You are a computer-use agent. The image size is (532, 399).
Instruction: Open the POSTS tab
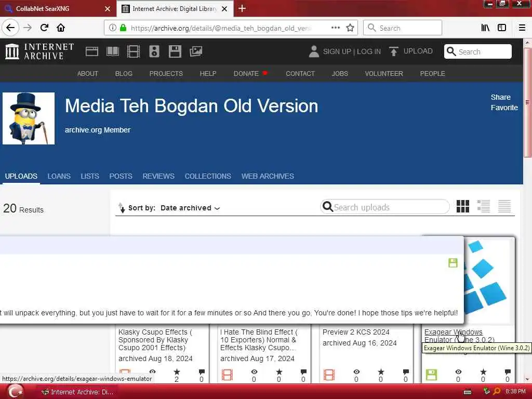pyautogui.click(x=121, y=176)
